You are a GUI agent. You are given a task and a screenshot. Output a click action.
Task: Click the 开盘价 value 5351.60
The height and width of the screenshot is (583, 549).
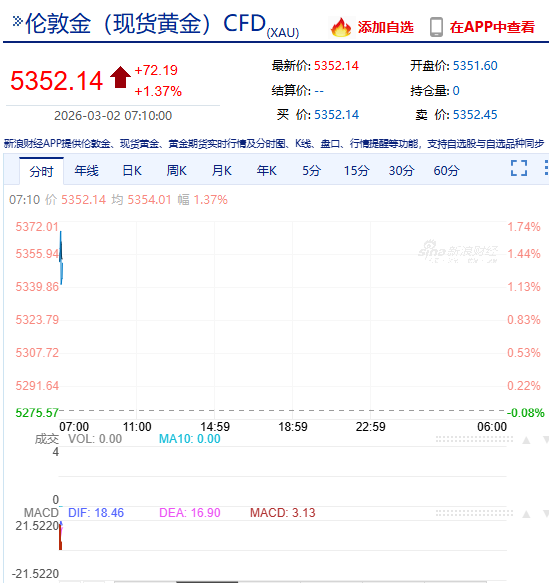pos(475,66)
